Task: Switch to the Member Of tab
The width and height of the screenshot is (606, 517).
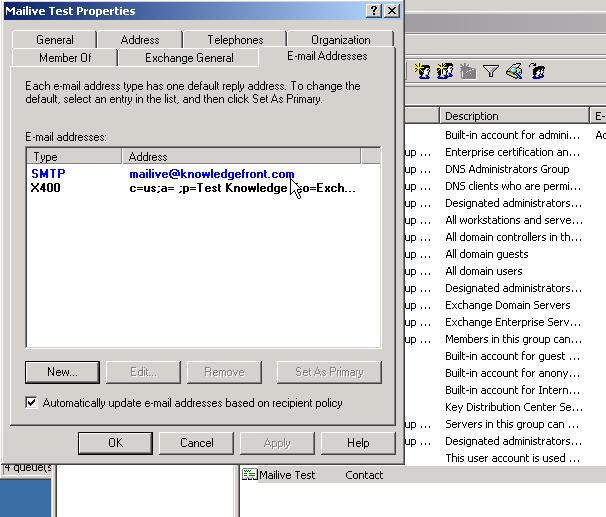Action: 65,58
